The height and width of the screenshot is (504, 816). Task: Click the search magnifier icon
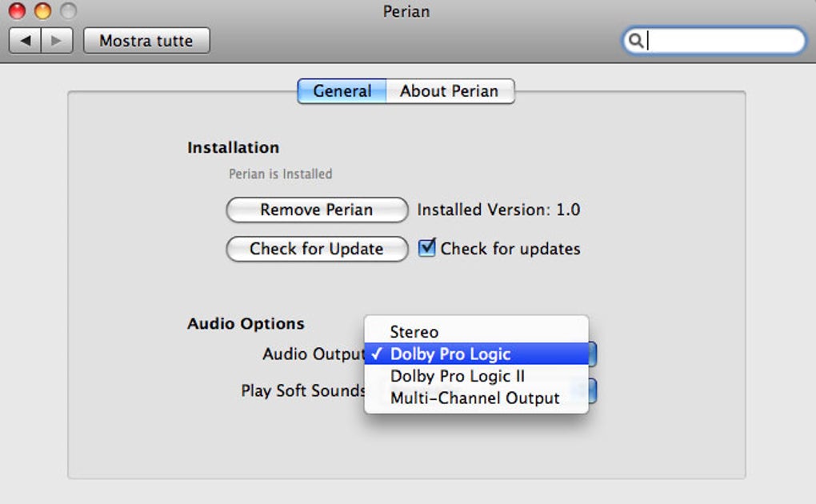(636, 41)
